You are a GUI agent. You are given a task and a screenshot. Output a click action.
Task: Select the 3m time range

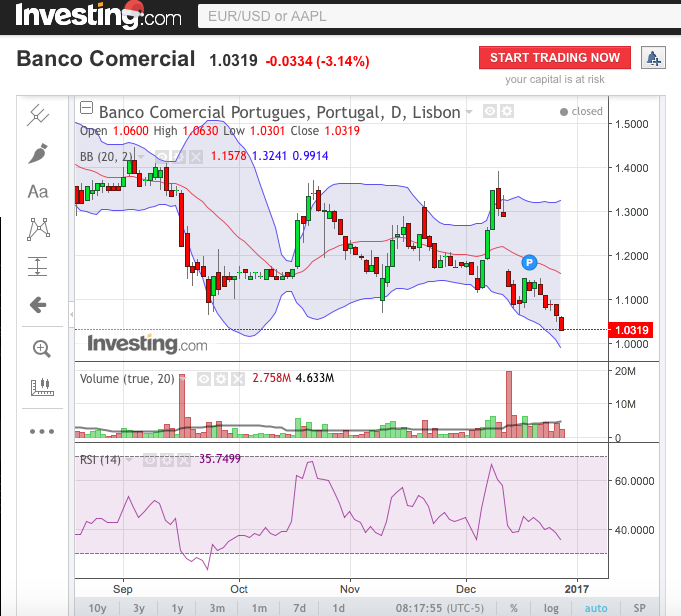click(x=217, y=608)
